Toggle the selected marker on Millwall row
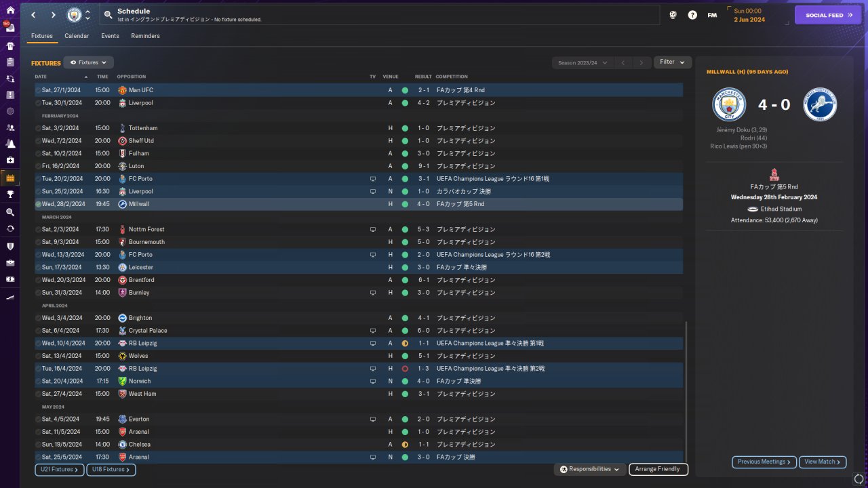This screenshot has height=488, width=868. point(38,204)
